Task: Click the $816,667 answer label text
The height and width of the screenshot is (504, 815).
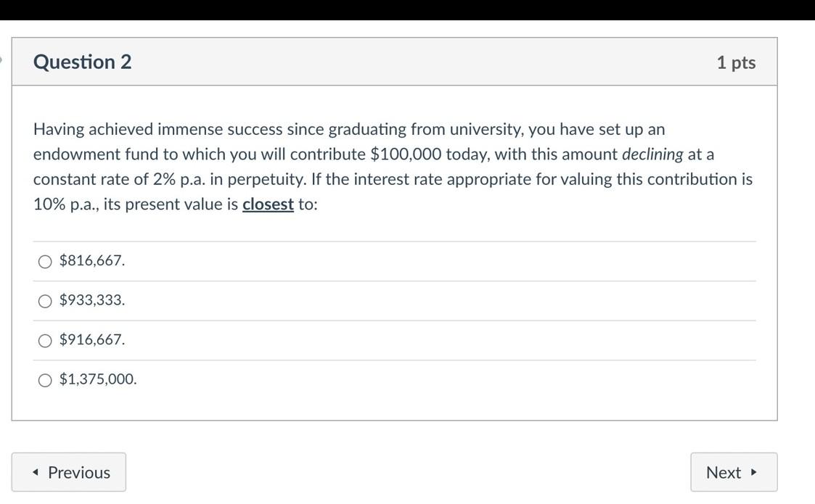Action: (x=92, y=260)
